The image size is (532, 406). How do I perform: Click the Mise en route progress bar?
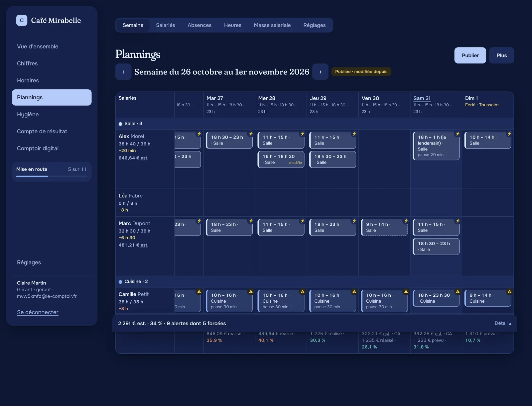point(52,176)
